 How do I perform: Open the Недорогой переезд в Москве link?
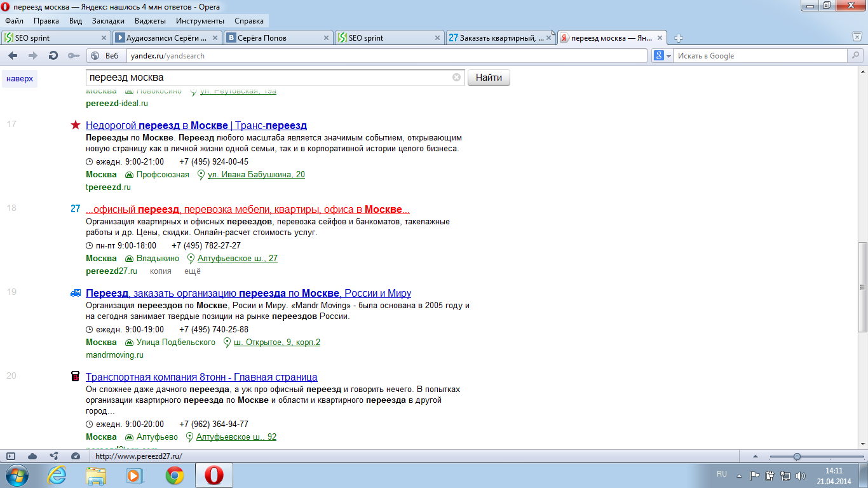click(196, 125)
